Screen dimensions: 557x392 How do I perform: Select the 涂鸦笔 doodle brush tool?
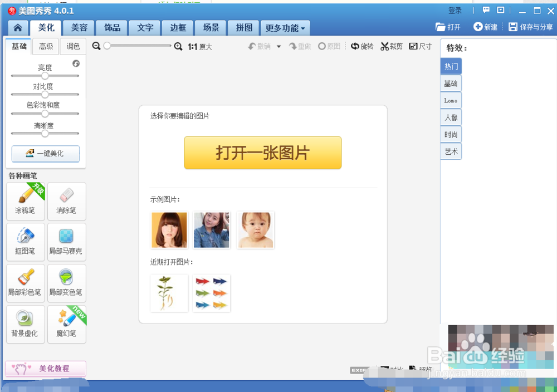pos(26,202)
